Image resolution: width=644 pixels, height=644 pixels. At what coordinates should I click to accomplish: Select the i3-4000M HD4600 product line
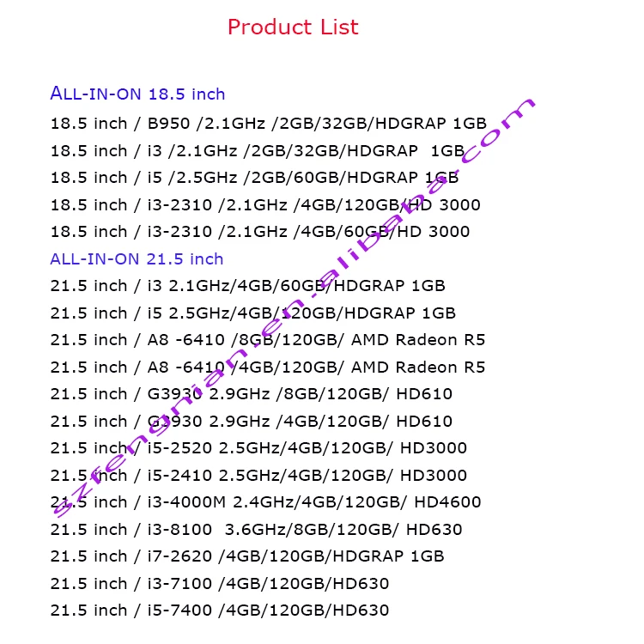pos(265,502)
